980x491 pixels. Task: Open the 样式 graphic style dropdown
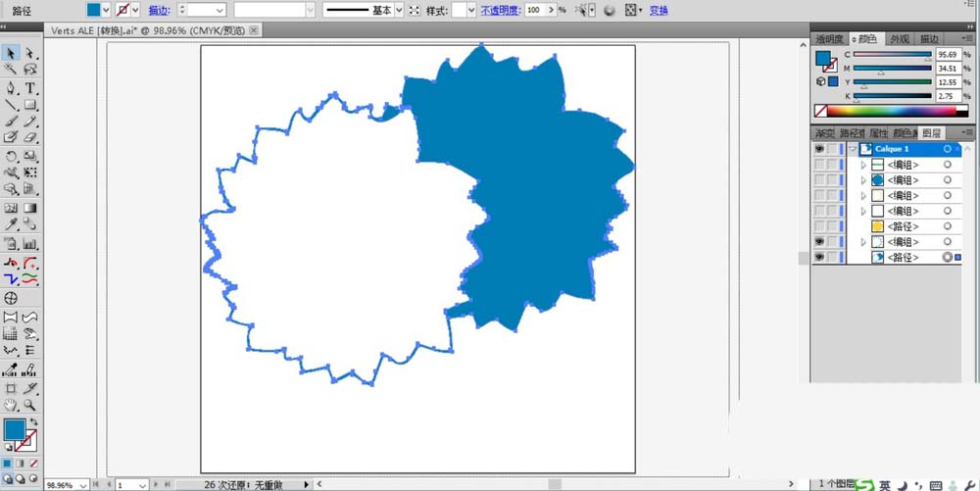(x=471, y=10)
